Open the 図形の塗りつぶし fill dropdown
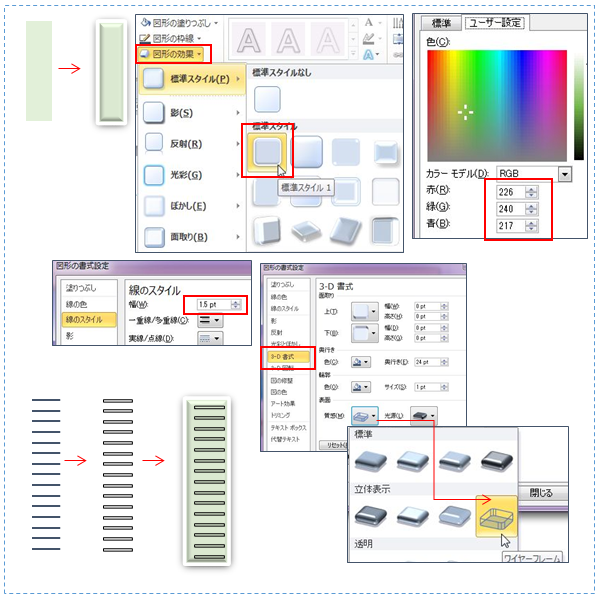600x600 pixels. click(x=179, y=23)
